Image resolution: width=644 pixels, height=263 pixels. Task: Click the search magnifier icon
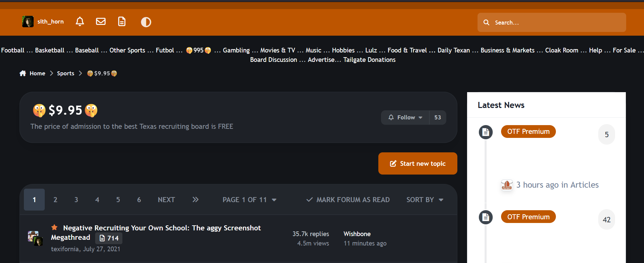pyautogui.click(x=486, y=23)
